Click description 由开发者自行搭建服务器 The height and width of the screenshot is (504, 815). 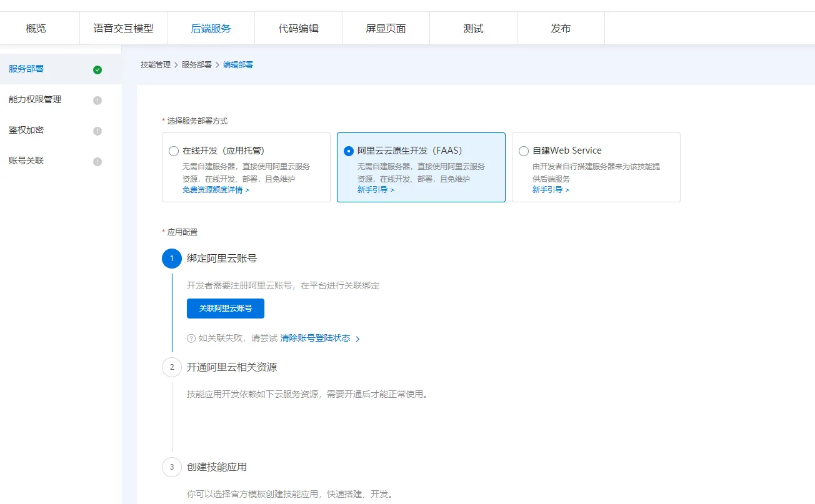(596, 172)
